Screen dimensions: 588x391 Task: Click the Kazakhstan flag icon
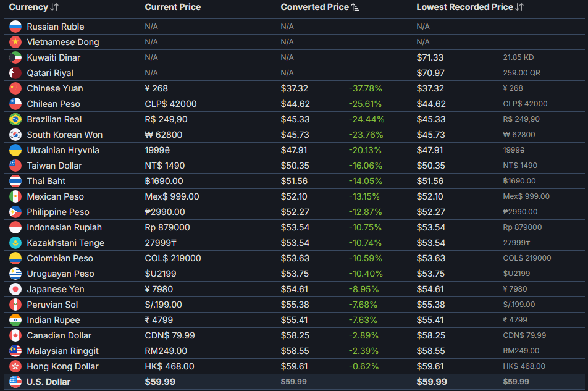click(x=15, y=243)
